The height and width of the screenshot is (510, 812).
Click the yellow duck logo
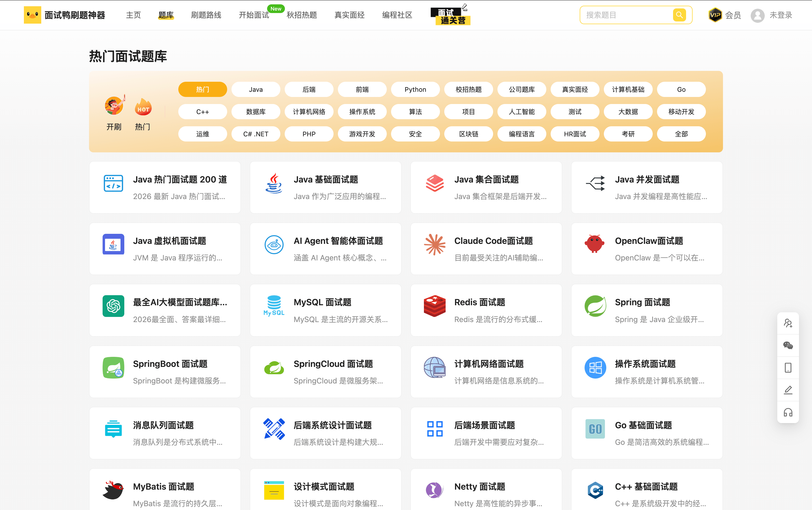pyautogui.click(x=32, y=15)
